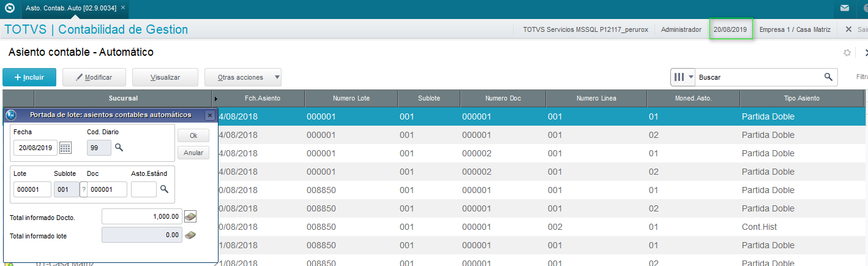This screenshot has height=266, width=868.
Task: Click the TOTVS logo icon
Action: [9, 9]
